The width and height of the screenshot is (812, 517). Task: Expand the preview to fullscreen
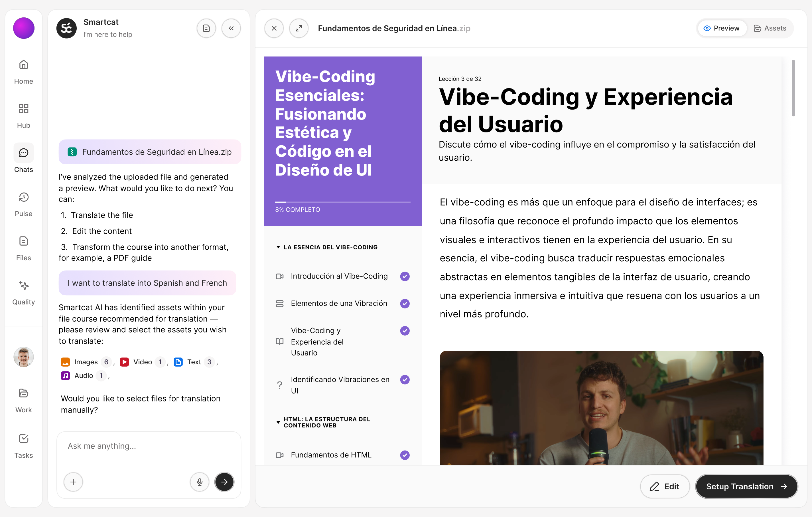coord(299,28)
